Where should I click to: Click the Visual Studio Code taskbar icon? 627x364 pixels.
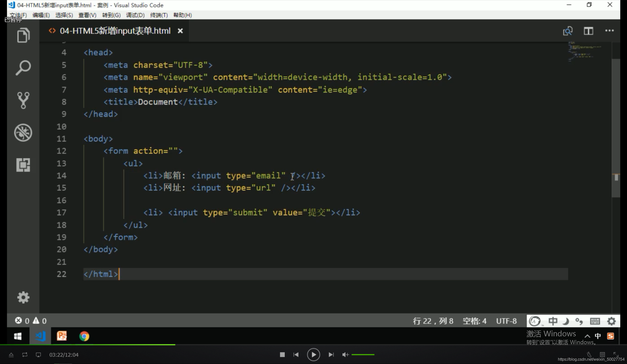[x=40, y=336]
